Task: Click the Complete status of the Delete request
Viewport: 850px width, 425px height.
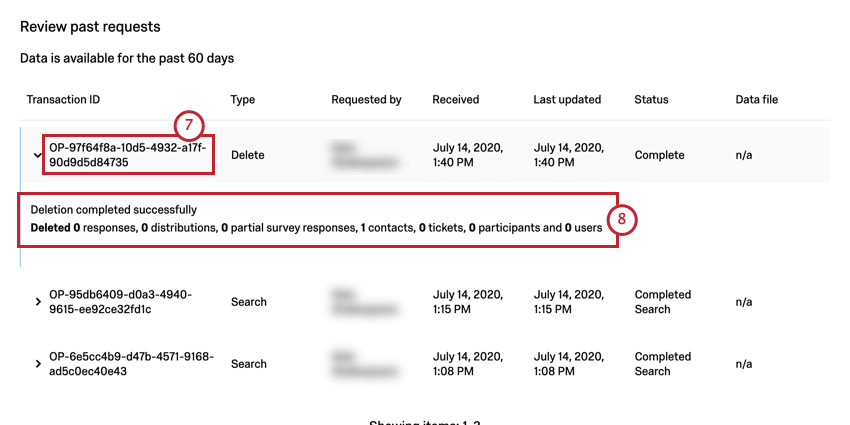Action: click(x=659, y=155)
